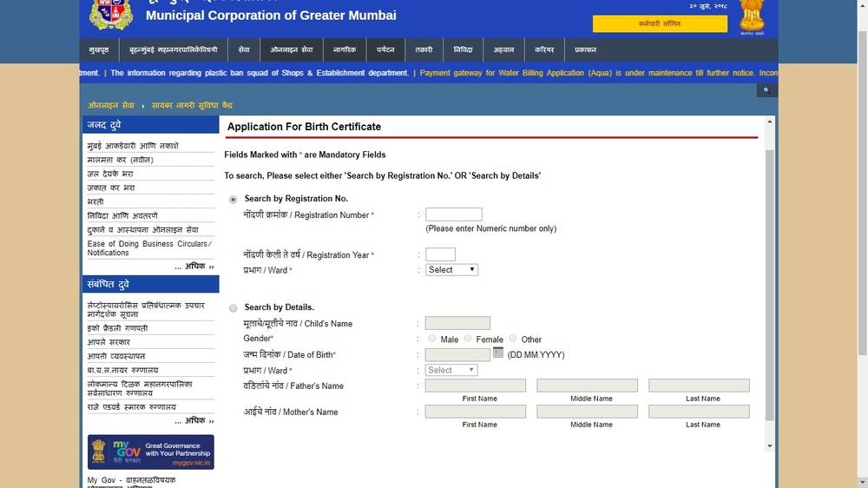
Task: Click Father's First Name field
Action: pyautogui.click(x=476, y=386)
